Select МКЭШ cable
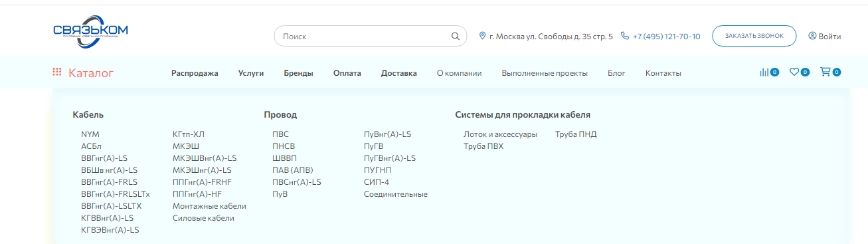This screenshot has height=244, width=868. pyautogui.click(x=186, y=146)
